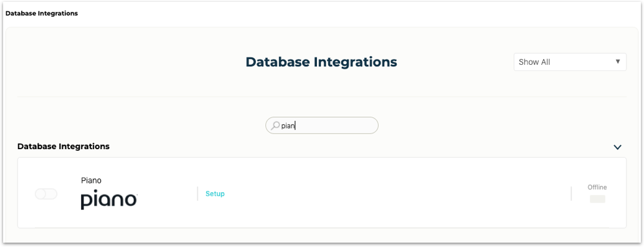The height and width of the screenshot is (247, 644).
Task: Click the gray Offline status indicator
Action: click(597, 199)
